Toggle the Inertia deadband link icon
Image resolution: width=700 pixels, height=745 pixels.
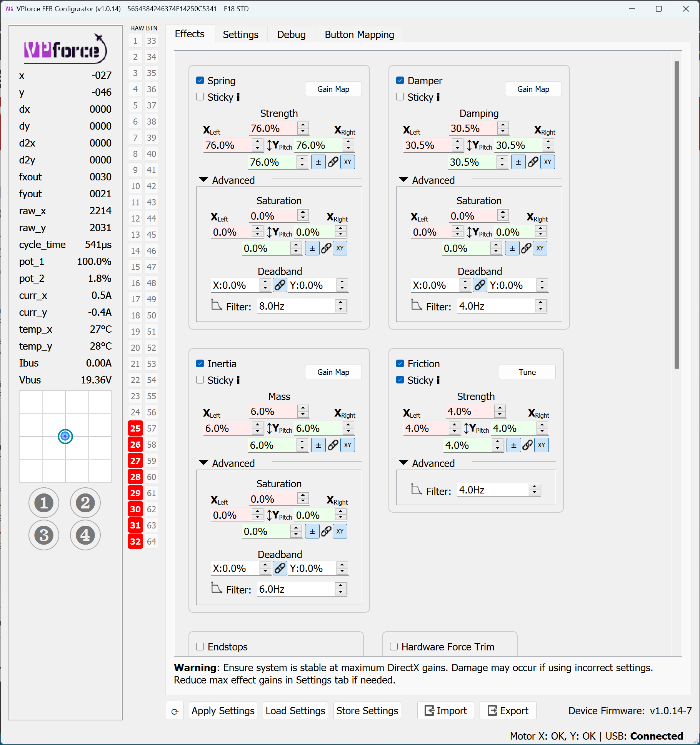coord(280,568)
